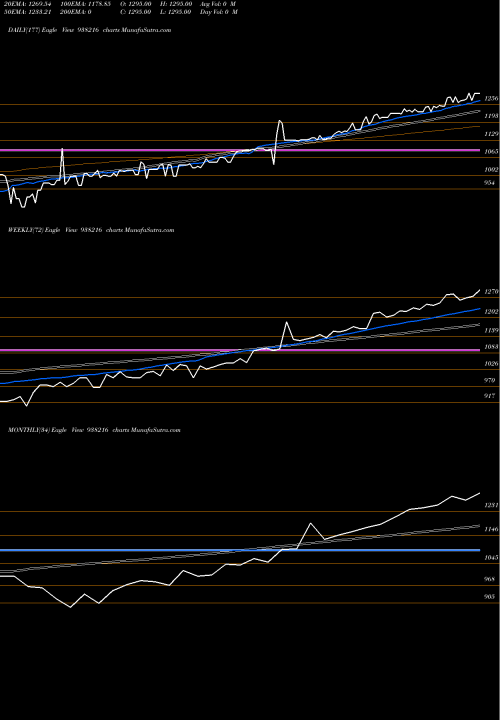The image size is (500, 720).
Task: Click the 1256 price label on daily chart
Action: tap(492, 99)
